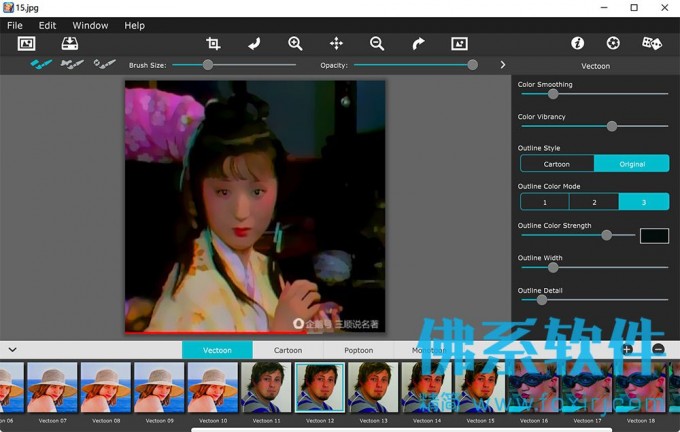Select the Vectoon 08 preset thumbnail
The height and width of the screenshot is (432, 680).
[106, 387]
